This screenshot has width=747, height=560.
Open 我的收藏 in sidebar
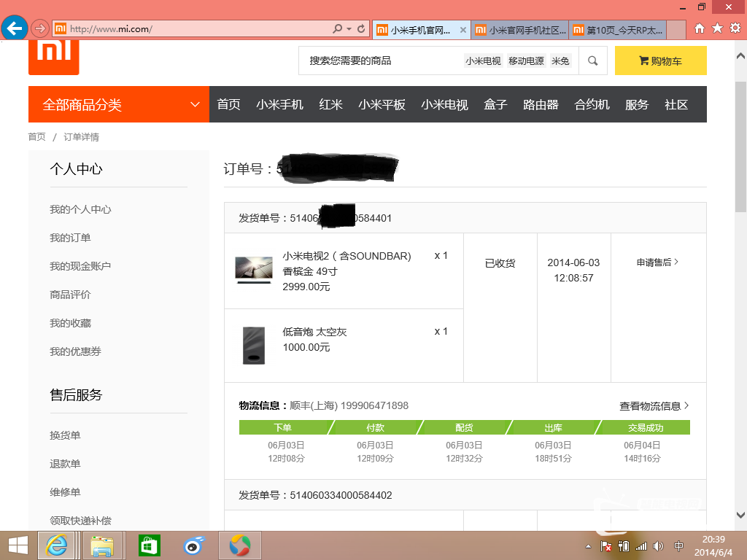point(70,323)
